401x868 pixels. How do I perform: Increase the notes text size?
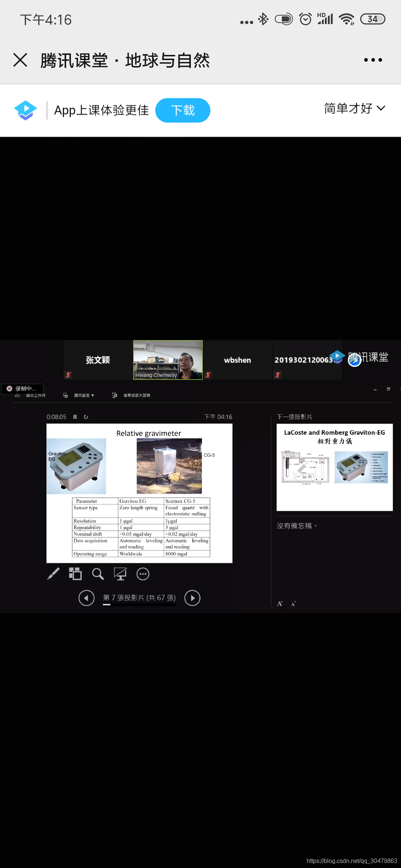tap(280, 604)
